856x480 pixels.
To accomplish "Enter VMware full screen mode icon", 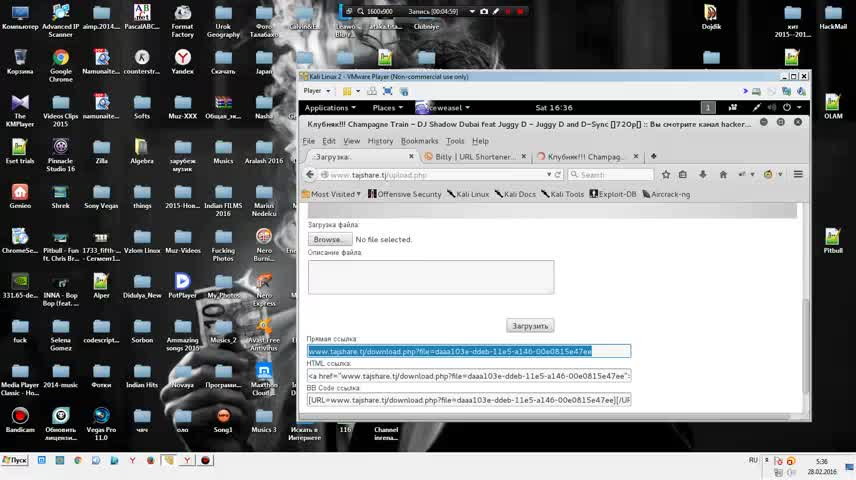I will pyautogui.click(x=388, y=91).
